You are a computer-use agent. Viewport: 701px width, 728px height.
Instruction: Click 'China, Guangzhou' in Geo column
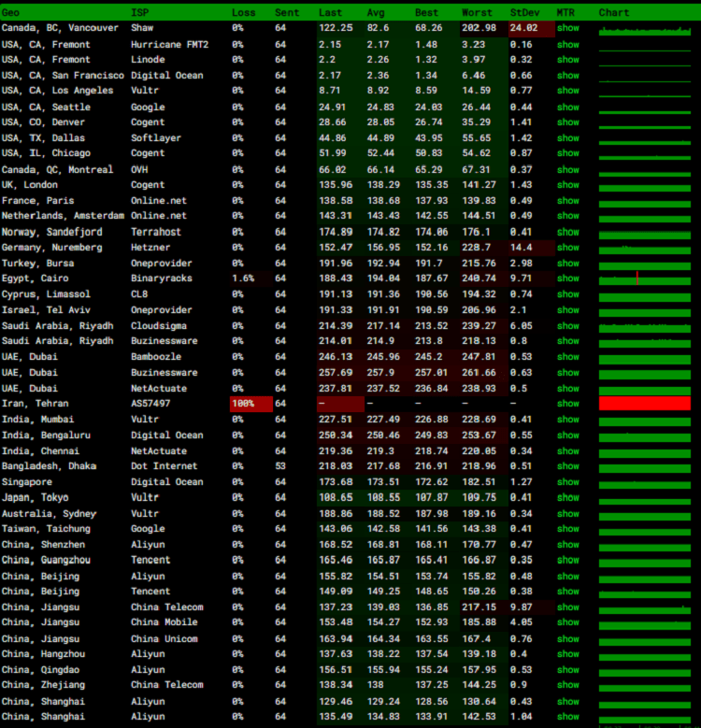pyautogui.click(x=46, y=561)
